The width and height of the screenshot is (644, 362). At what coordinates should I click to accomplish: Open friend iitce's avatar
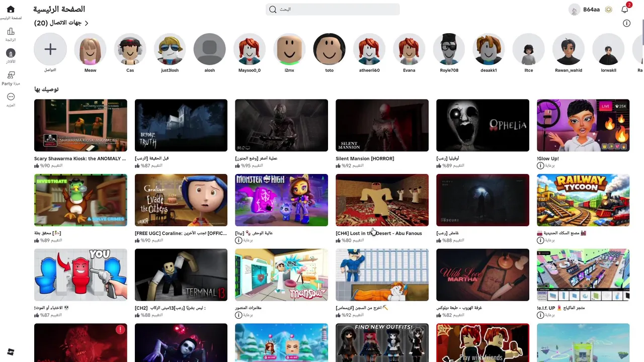point(529,49)
